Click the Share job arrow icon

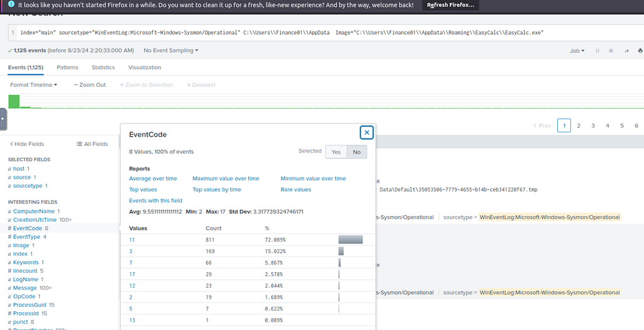626,50
